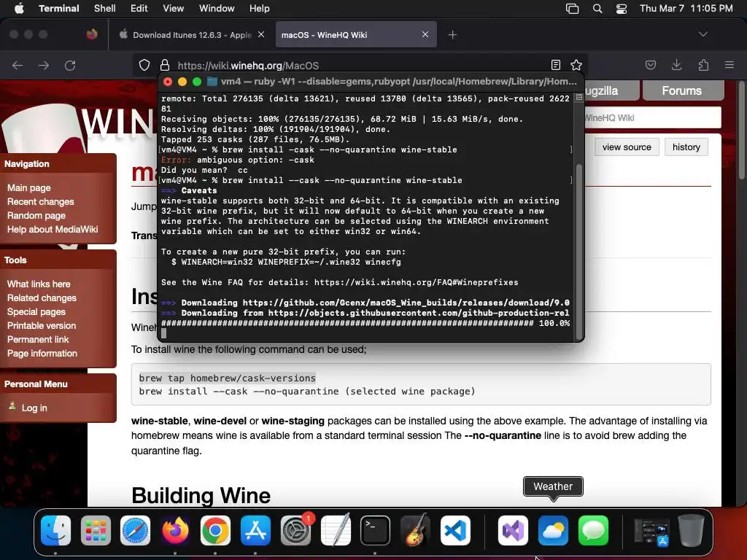Open Special pages link
Screen dimensions: 747x560
36,311
